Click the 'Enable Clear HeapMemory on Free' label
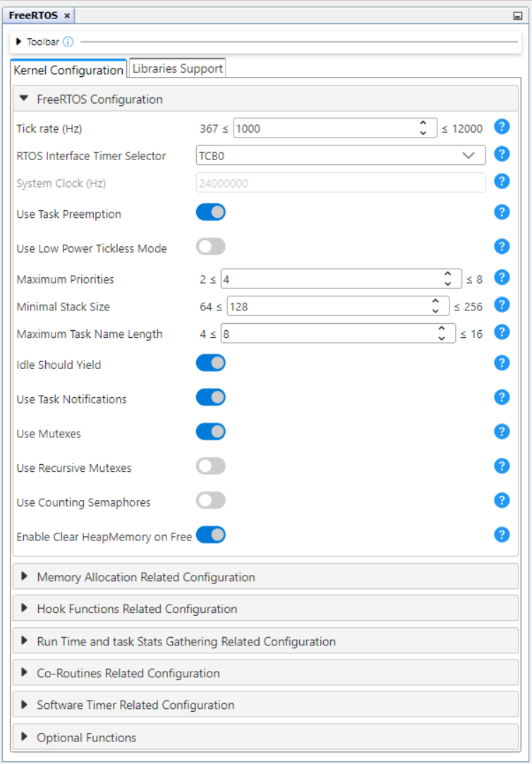This screenshot has height=764, width=532. pyautogui.click(x=104, y=536)
